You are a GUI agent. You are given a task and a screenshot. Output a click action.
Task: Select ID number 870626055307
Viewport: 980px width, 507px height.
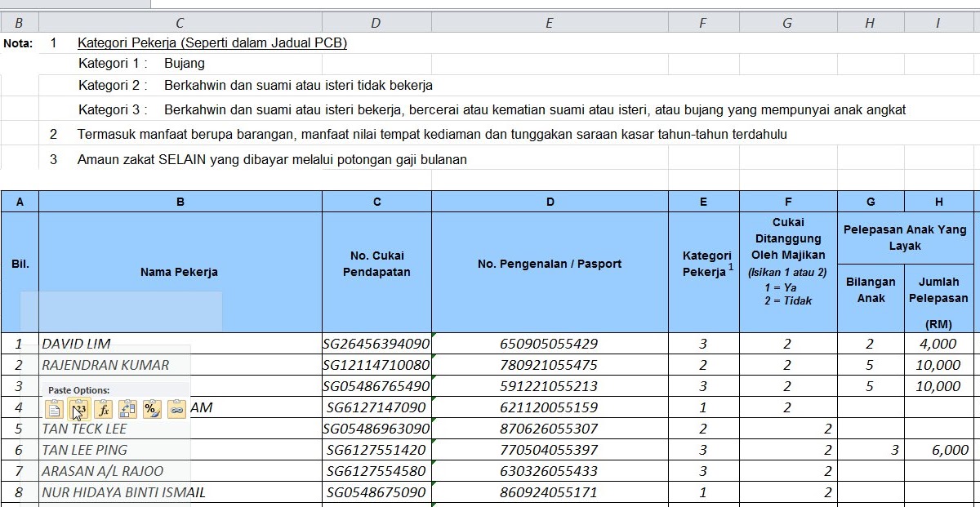(550, 429)
